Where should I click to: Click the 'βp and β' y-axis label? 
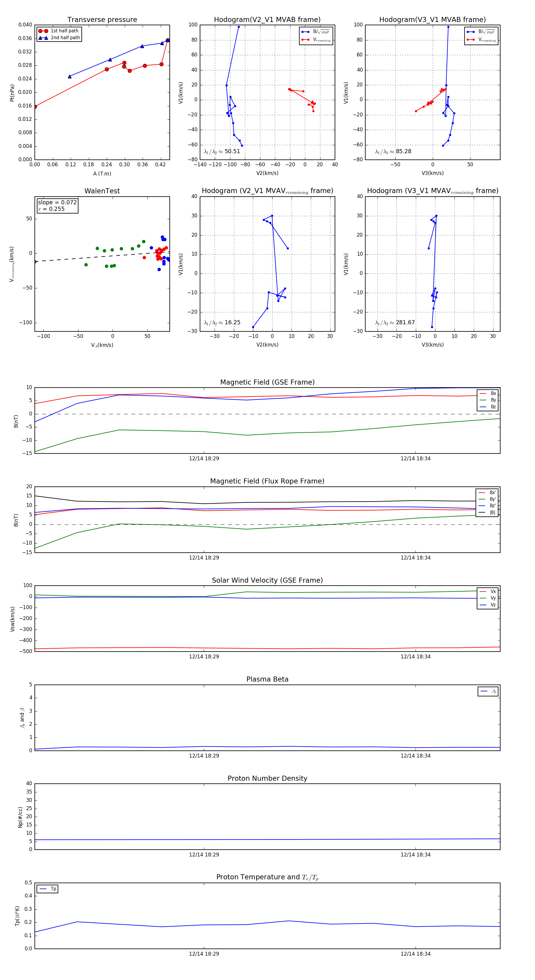[x=22, y=718]
